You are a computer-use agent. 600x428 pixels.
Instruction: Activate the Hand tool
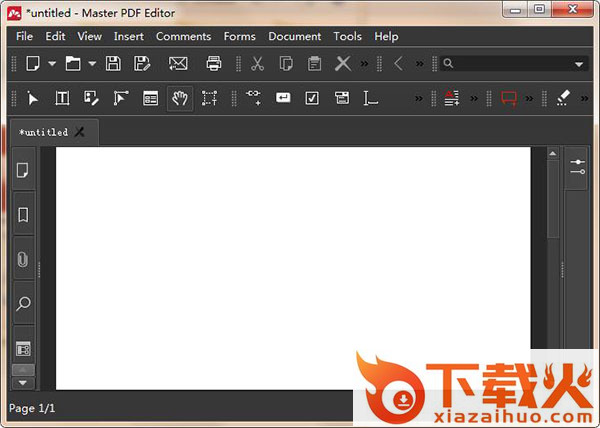click(x=180, y=99)
